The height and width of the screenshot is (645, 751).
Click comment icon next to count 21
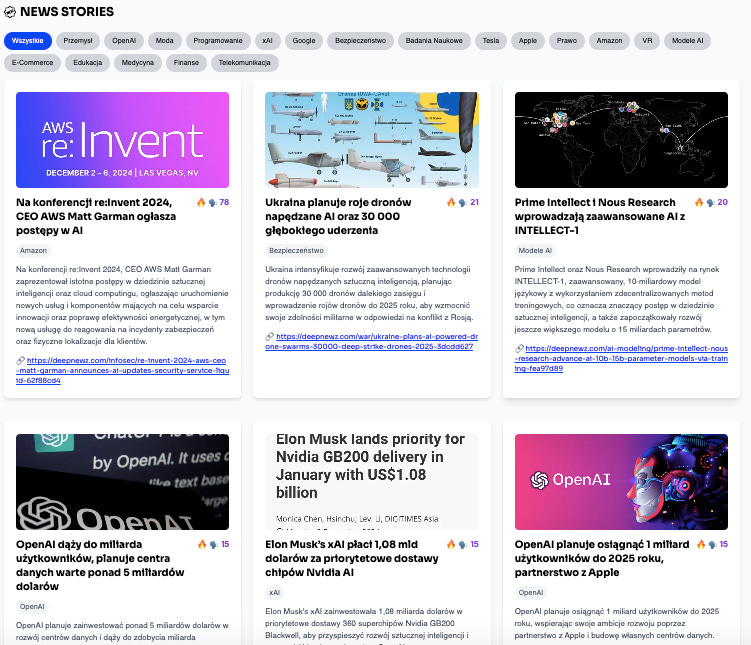pyautogui.click(x=462, y=203)
